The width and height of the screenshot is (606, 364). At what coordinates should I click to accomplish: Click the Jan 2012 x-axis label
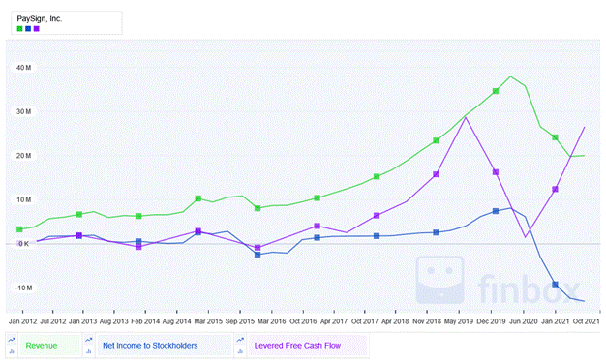point(23,321)
